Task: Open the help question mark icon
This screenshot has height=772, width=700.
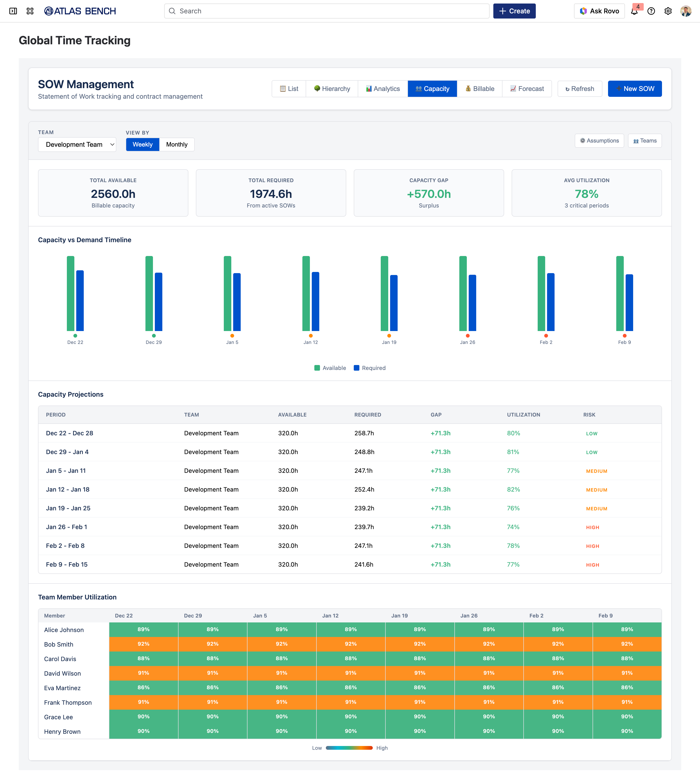Action: pyautogui.click(x=651, y=11)
